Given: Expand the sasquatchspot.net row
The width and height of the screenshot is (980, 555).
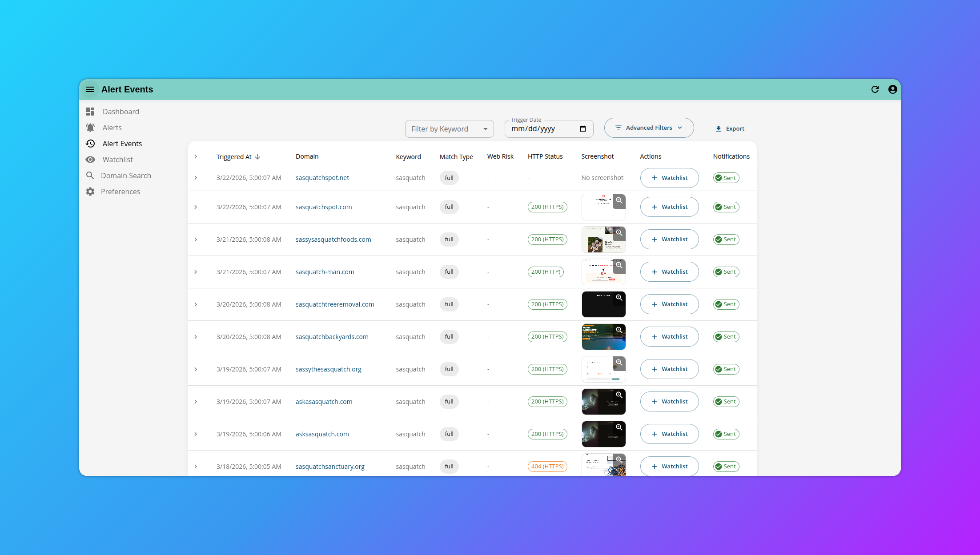Looking at the screenshot, I should 196,177.
